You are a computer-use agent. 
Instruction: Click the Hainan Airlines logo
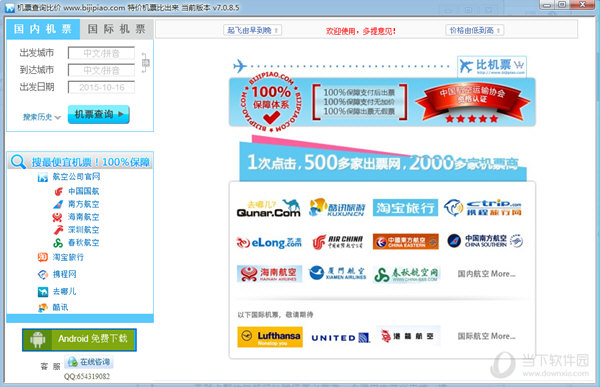point(269,274)
